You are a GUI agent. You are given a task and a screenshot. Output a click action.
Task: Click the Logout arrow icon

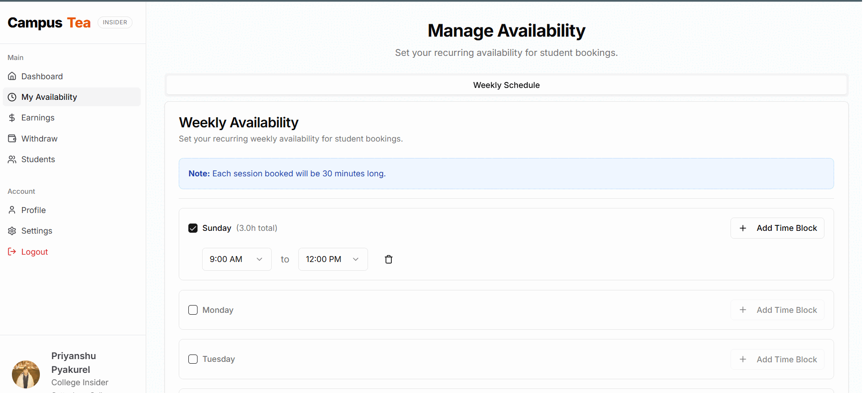tap(12, 251)
